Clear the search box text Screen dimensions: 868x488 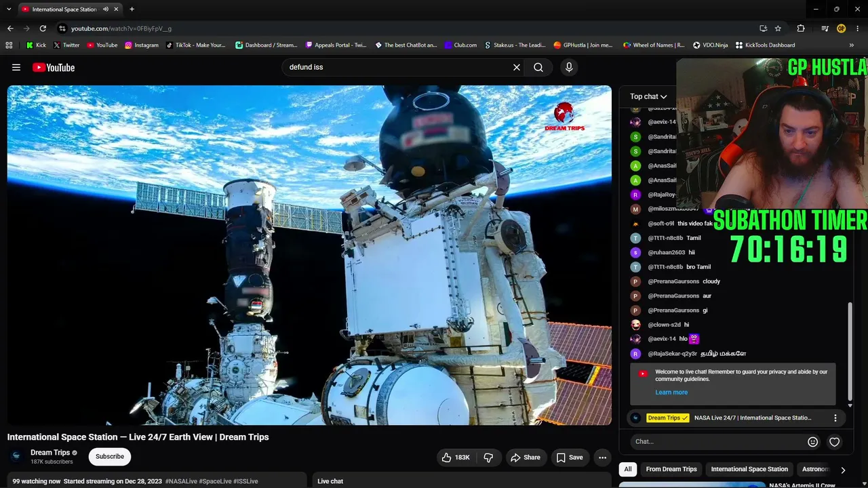pyautogui.click(x=517, y=67)
